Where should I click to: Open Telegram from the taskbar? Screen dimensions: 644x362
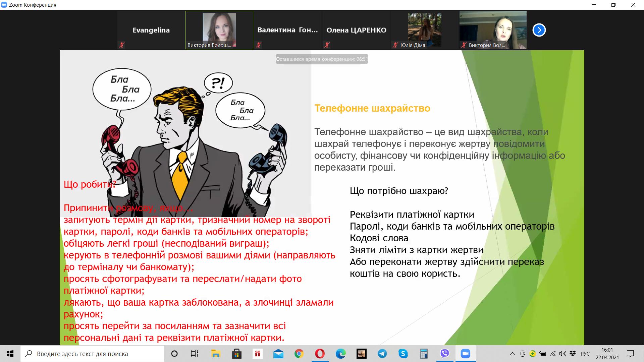click(382, 354)
